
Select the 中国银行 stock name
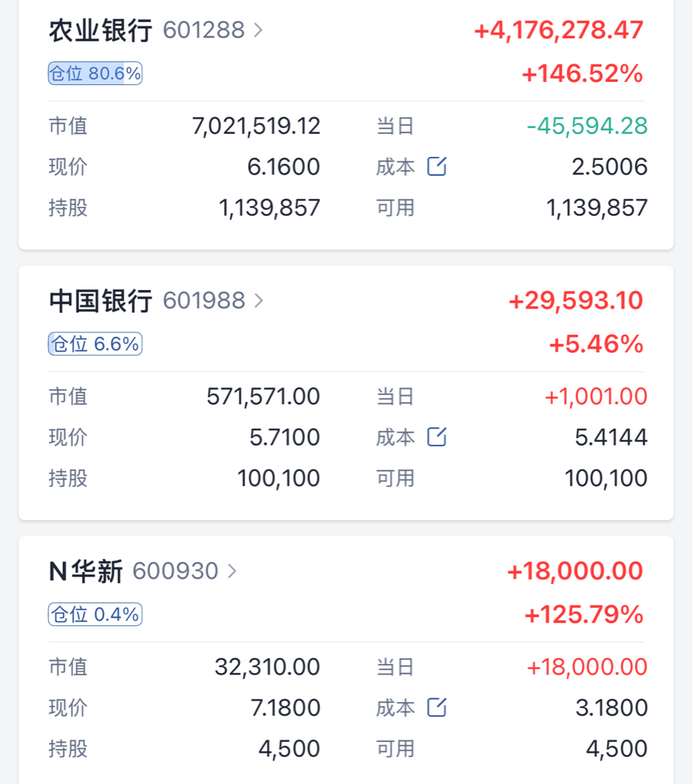(100, 301)
